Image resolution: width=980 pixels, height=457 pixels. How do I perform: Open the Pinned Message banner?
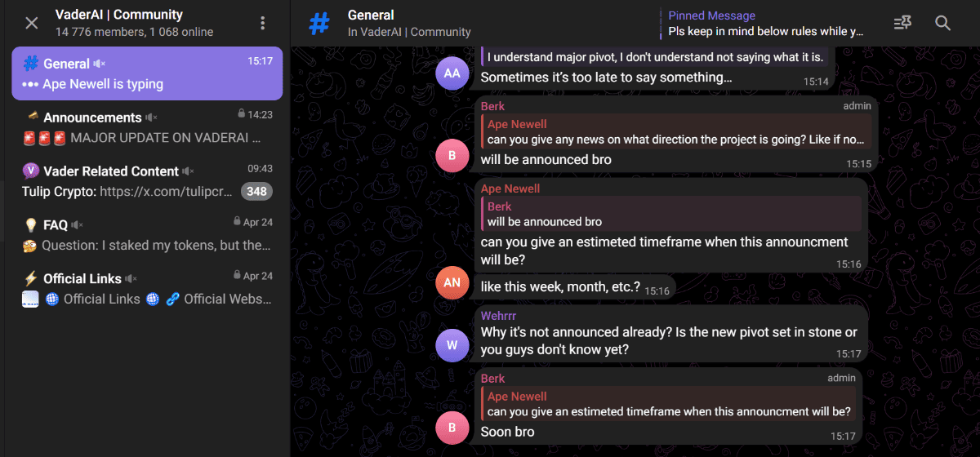click(x=764, y=23)
